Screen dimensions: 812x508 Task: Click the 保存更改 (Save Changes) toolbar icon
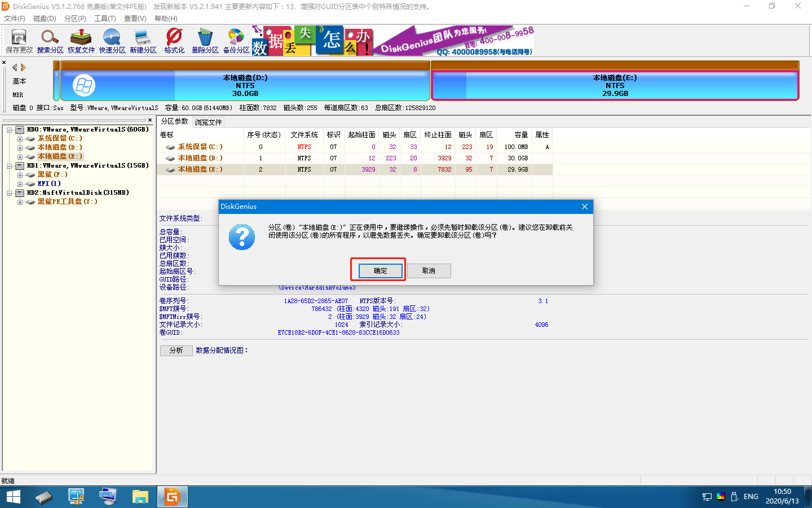point(19,40)
